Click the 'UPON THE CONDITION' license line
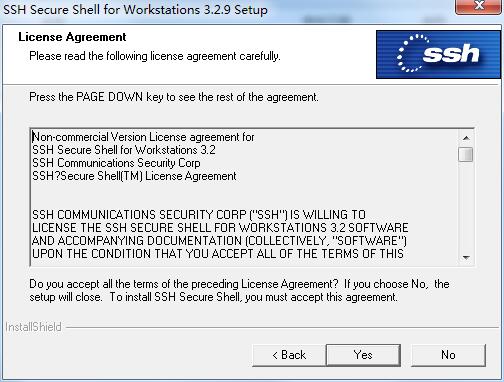 coord(218,254)
